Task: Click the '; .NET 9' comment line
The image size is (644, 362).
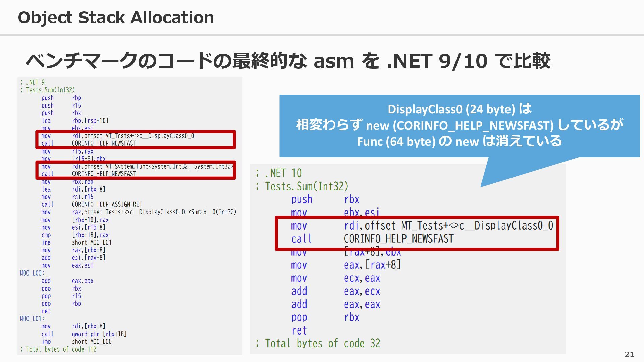Action: point(33,82)
